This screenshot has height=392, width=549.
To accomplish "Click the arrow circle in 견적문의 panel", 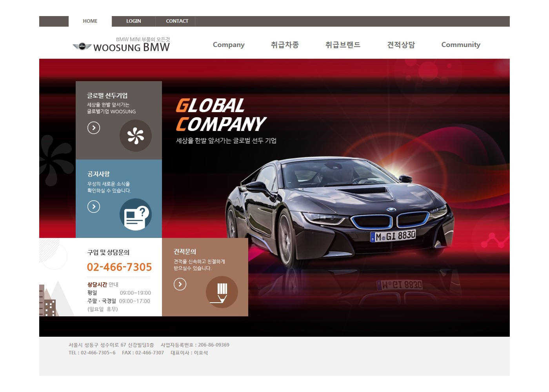I will coord(180,284).
